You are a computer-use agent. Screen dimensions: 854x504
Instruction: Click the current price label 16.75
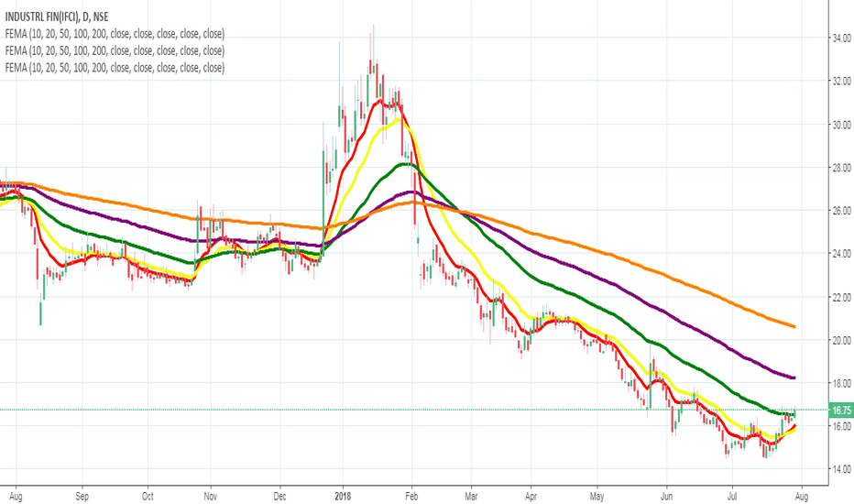tap(841, 411)
